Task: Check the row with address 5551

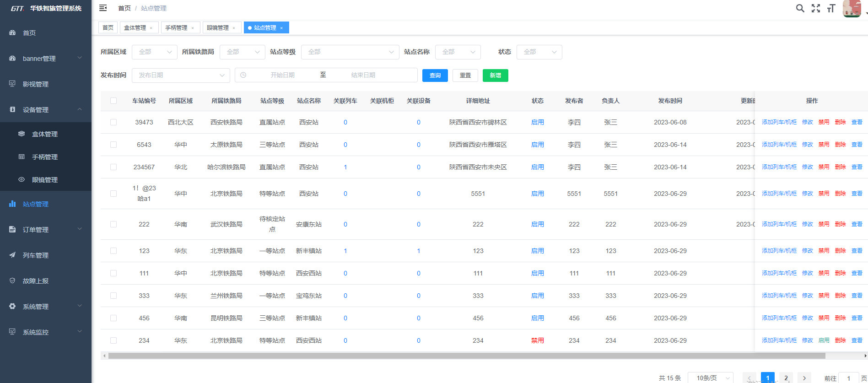Action: tap(113, 194)
